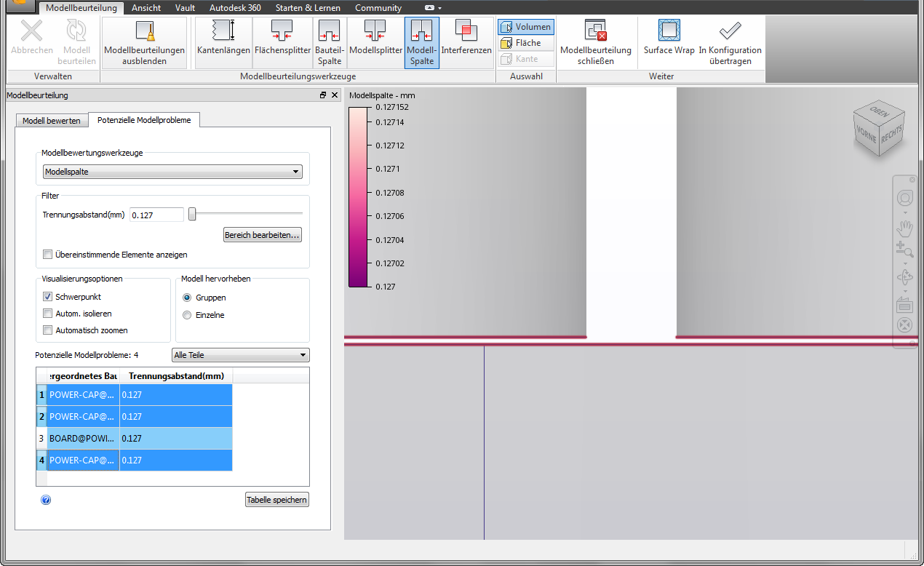Select table row 3 BOARD@POWI
Viewport: 924px width, 566px height.
click(135, 438)
